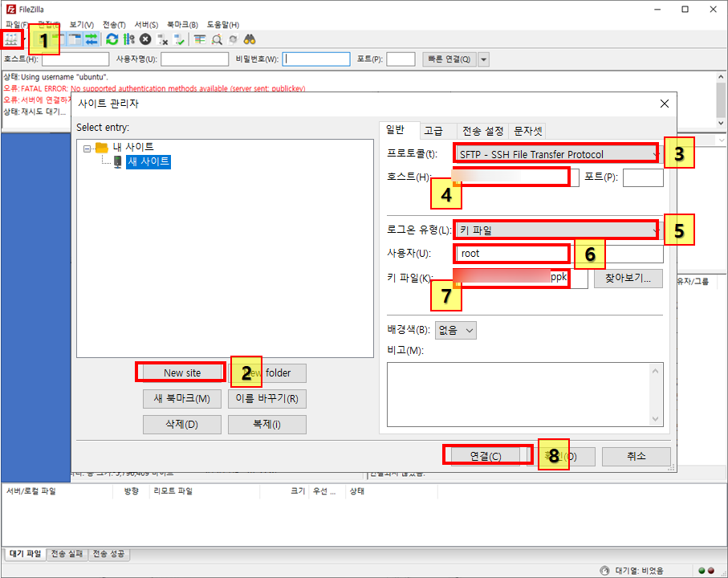
Task: Click the binoculars file search icon
Action: (250, 39)
